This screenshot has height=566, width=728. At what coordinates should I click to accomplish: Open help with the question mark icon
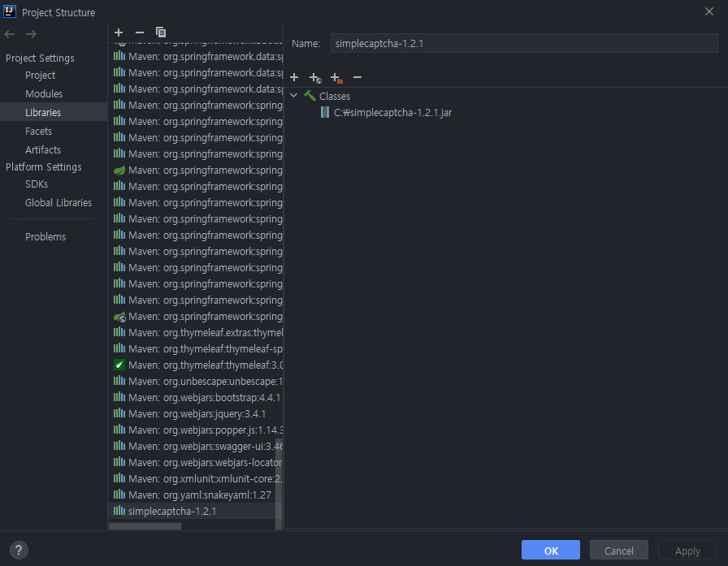click(x=19, y=551)
